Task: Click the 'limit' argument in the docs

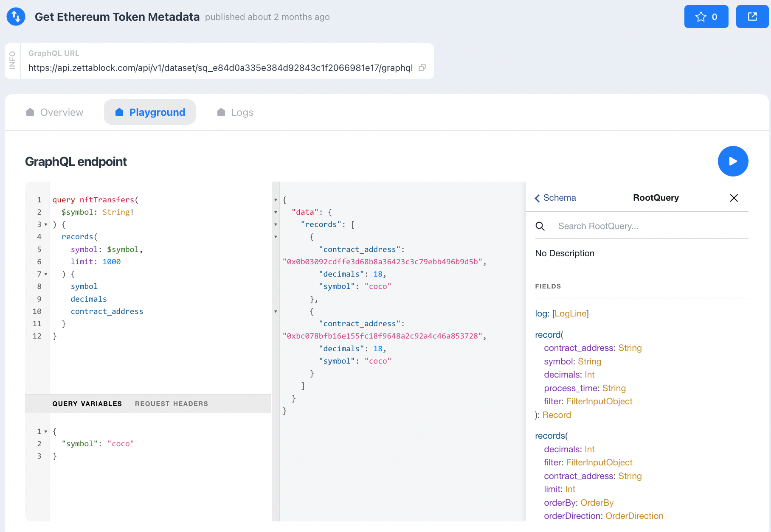Action: pos(552,489)
